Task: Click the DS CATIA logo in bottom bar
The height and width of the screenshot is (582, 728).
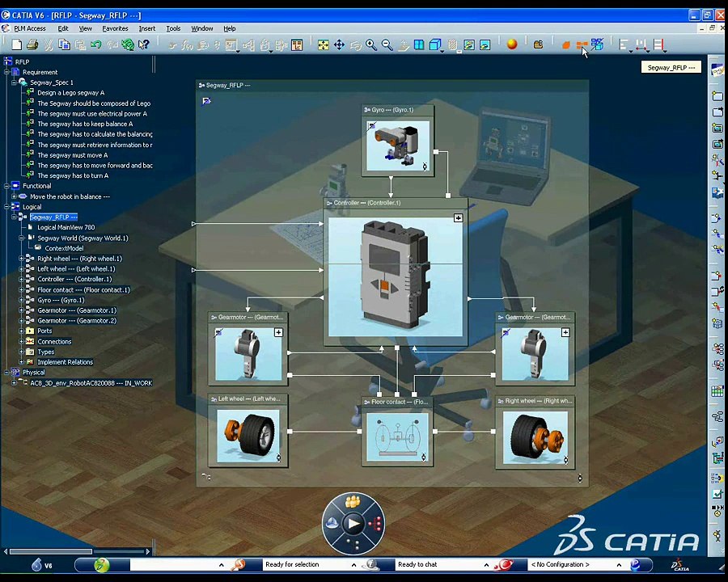Action: coord(680,565)
